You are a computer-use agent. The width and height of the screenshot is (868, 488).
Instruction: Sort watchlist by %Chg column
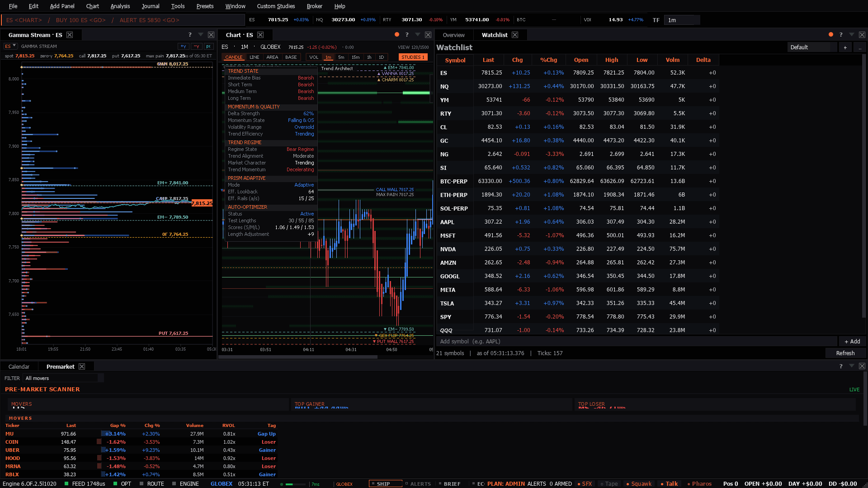pos(548,60)
